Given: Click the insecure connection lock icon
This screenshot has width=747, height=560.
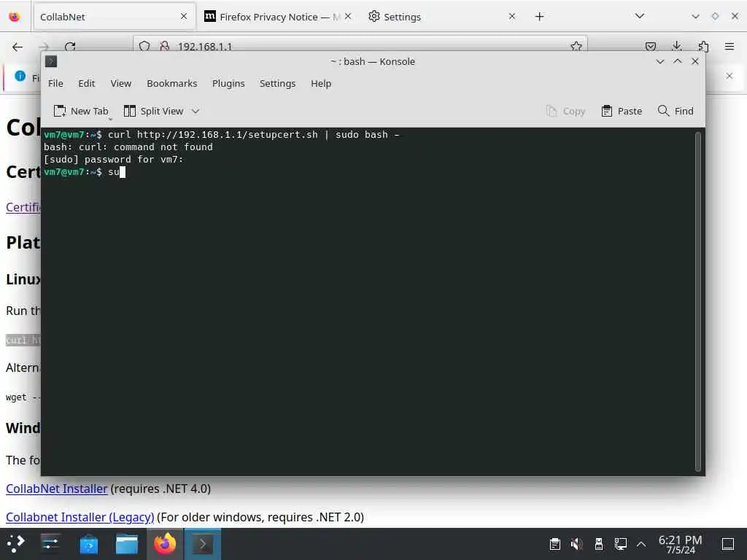Looking at the screenshot, I should 164,46.
